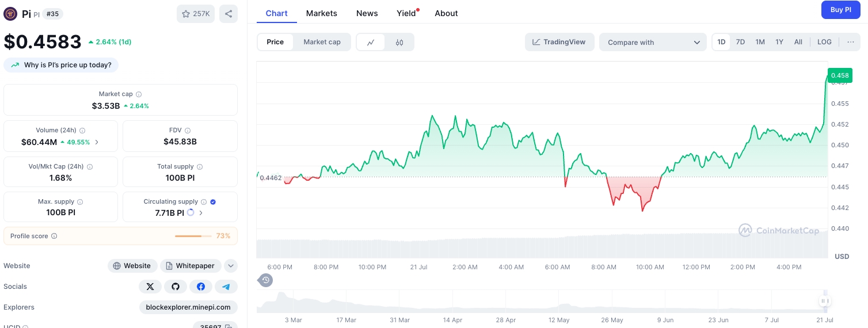Viewport: 868px width, 328px height.
Task: Click the Total supply info icon
Action: [x=200, y=167]
